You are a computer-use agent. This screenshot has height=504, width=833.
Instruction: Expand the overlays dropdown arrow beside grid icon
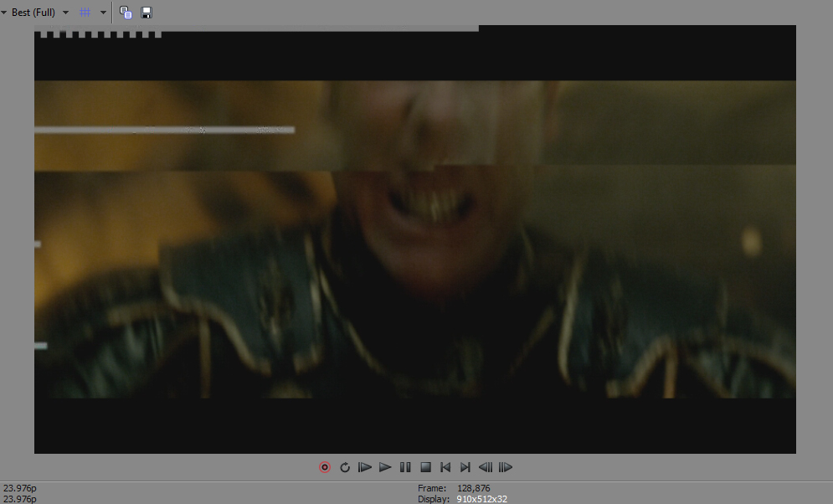click(103, 13)
